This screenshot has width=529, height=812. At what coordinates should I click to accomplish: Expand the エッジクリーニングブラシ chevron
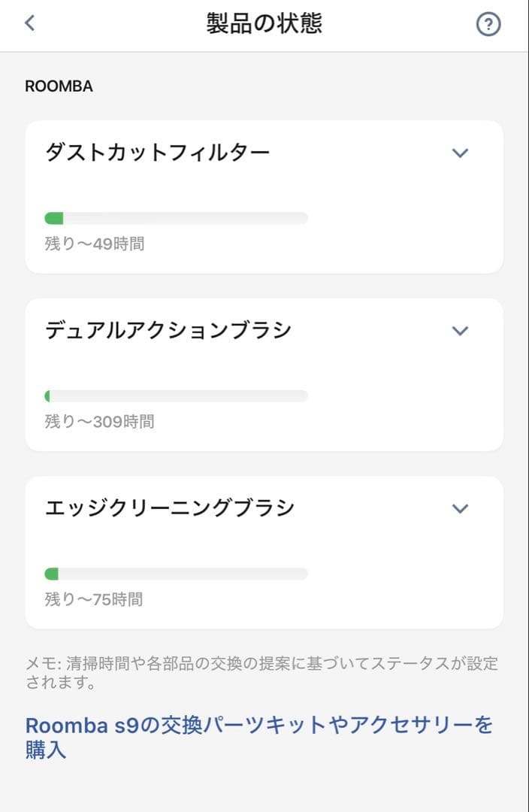point(460,508)
